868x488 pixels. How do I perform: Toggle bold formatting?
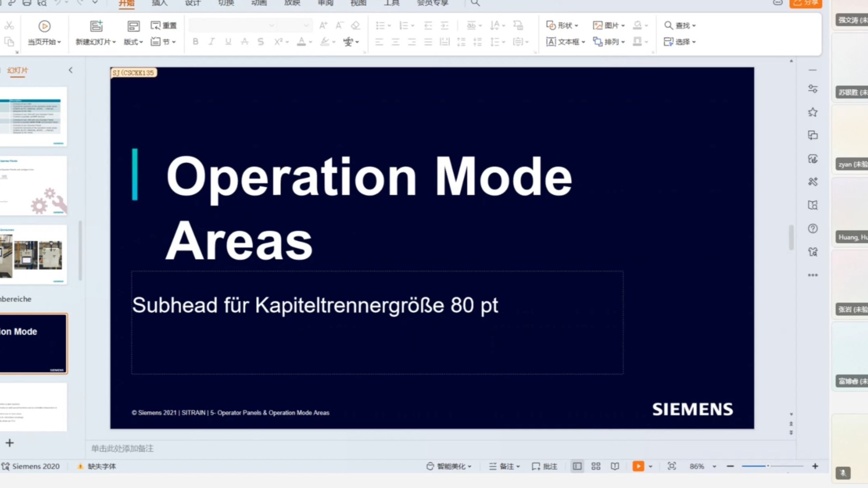pyautogui.click(x=195, y=42)
